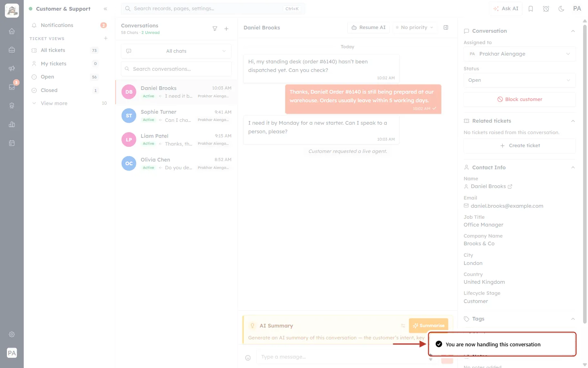The image size is (588, 368).
Task: Open Sophie Turner conversation
Action: coord(176,116)
